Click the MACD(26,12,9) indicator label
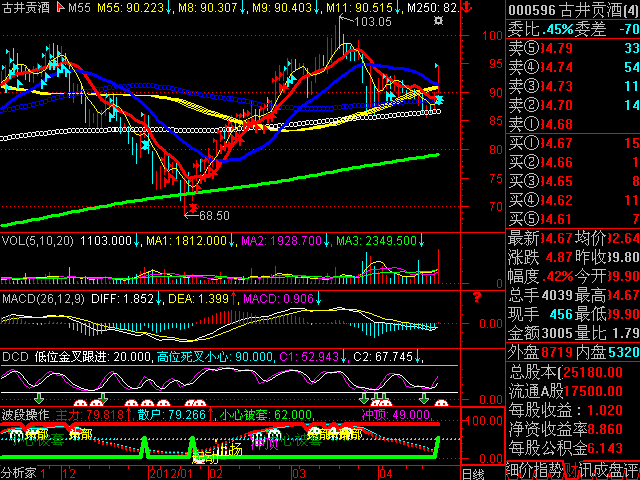This screenshot has width=640, height=480. pyautogui.click(x=43, y=299)
